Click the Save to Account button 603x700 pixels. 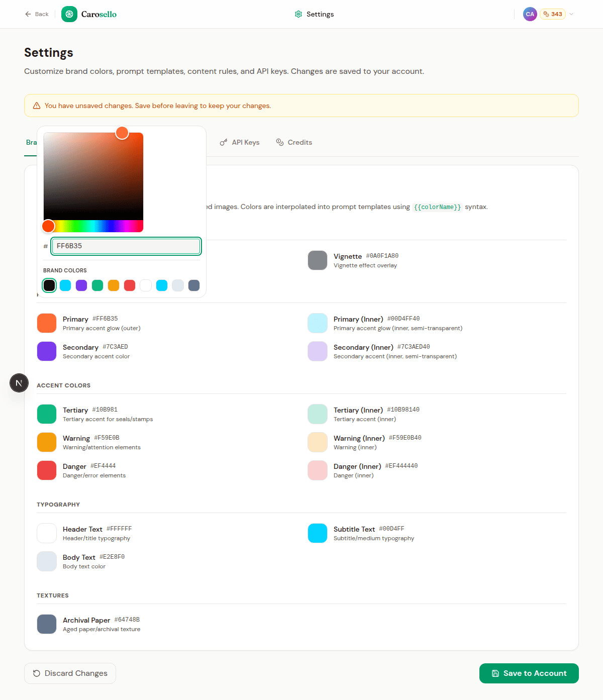tap(529, 673)
